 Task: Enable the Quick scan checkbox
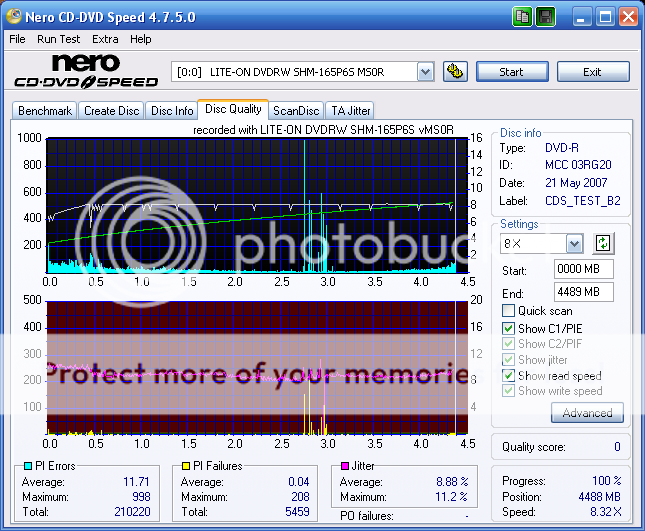(x=509, y=311)
